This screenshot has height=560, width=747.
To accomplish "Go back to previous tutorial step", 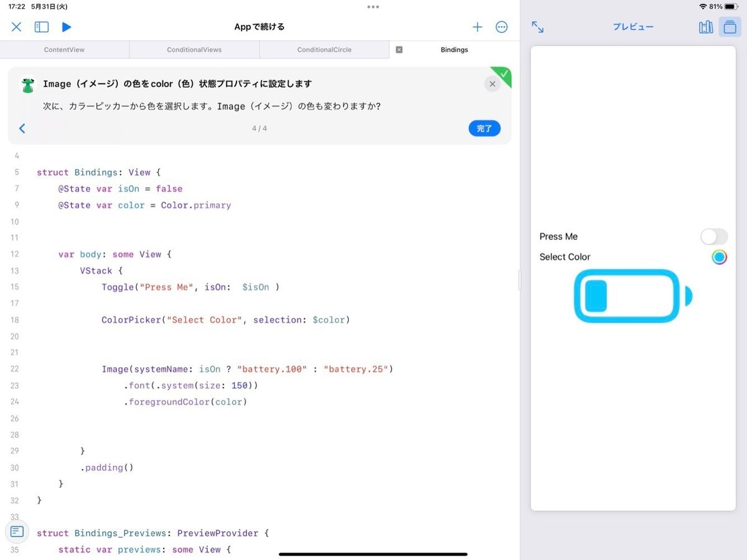I will 22,128.
